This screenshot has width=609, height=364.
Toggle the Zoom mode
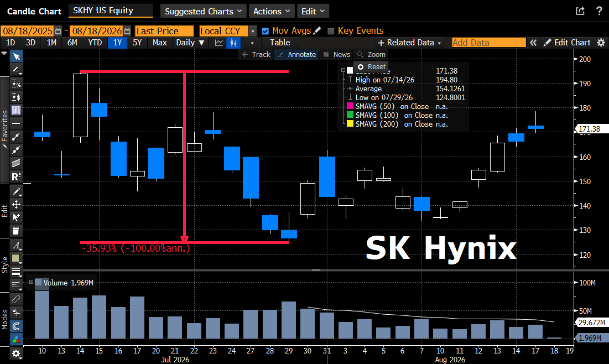tap(371, 54)
